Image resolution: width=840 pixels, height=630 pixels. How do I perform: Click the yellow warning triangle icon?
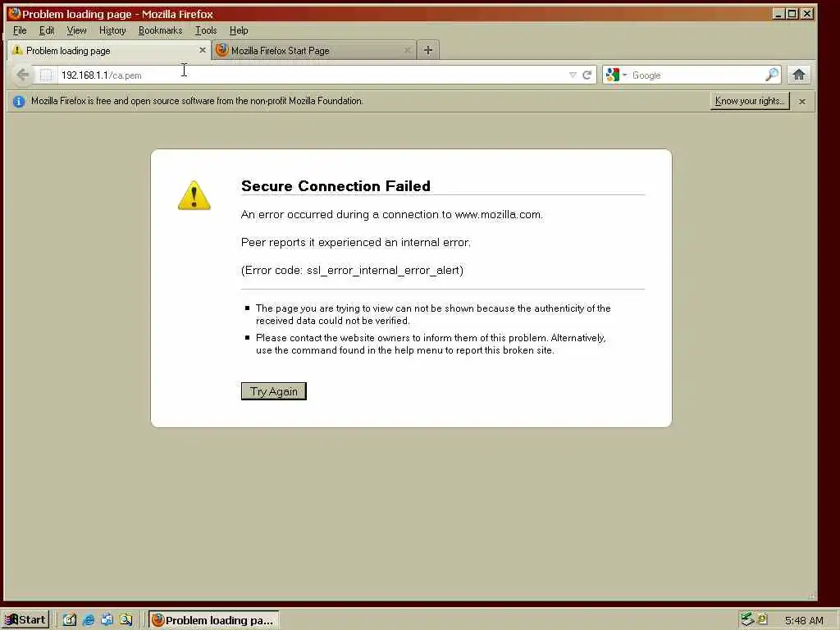pyautogui.click(x=194, y=195)
